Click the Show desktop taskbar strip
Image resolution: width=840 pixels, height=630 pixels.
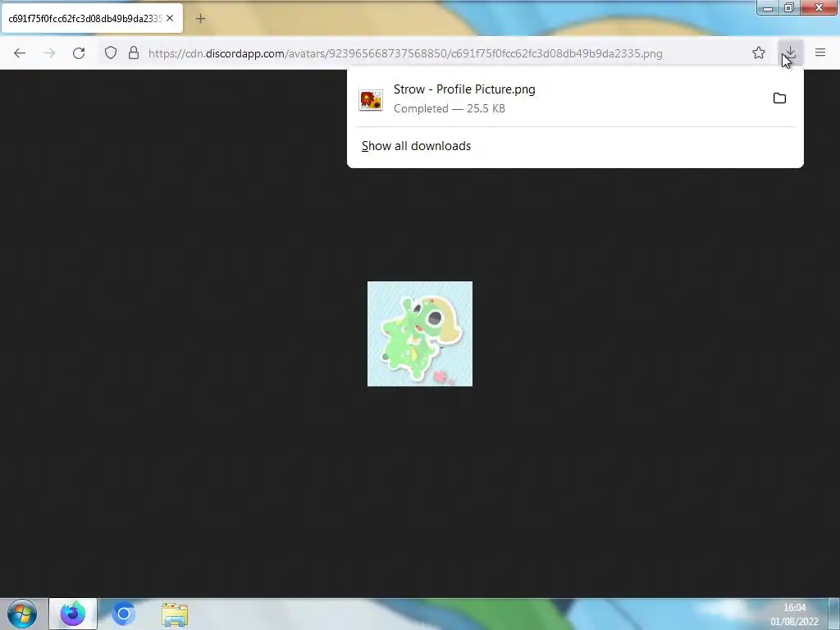pyautogui.click(x=834, y=614)
